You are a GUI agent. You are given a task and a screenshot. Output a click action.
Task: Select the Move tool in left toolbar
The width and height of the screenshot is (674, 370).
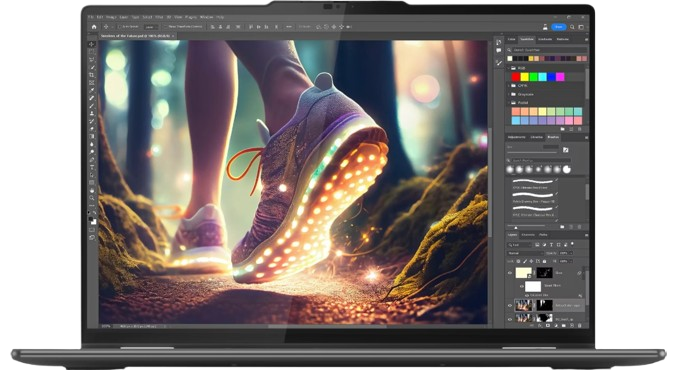(92, 44)
